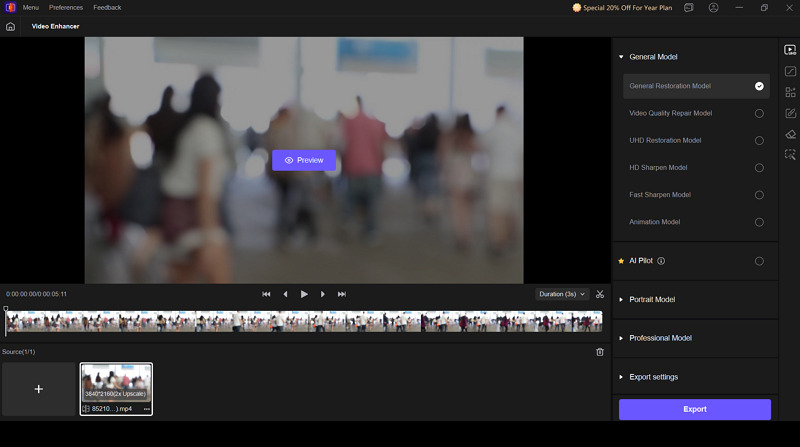
Task: Select the Video Quality Repair Model radio
Action: tap(759, 114)
